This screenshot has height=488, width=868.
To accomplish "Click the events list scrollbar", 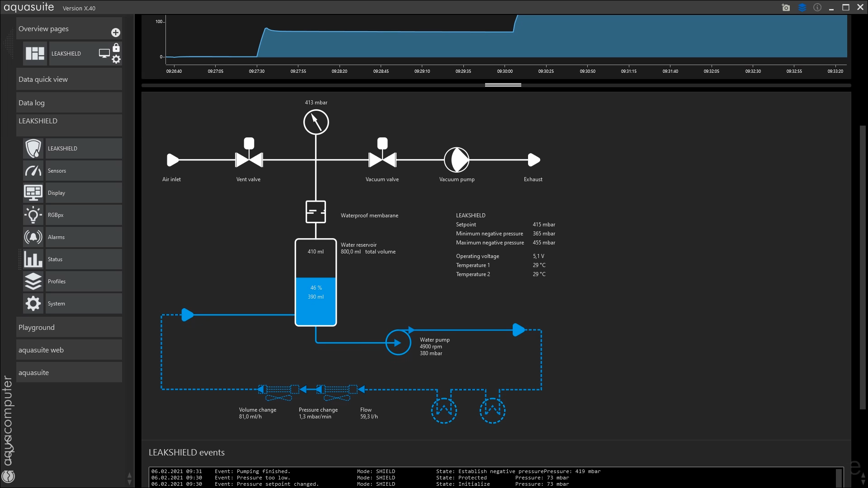I will pyautogui.click(x=839, y=478).
